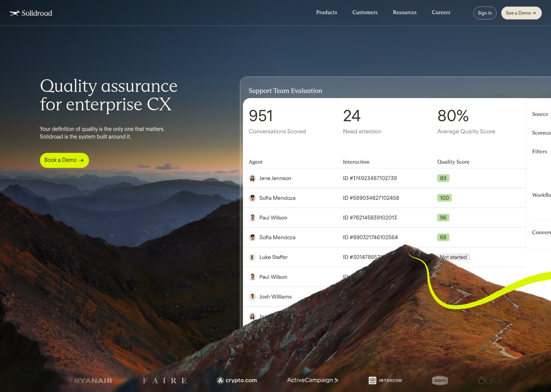The height and width of the screenshot is (392, 551).
Task: Click the Quality Score column header
Action: coord(453,162)
